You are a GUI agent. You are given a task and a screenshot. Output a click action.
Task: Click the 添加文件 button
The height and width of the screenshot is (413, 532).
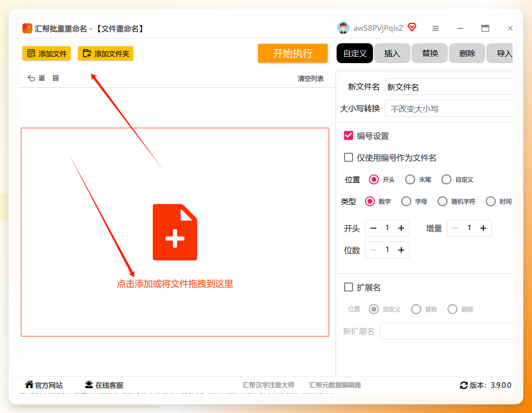46,53
